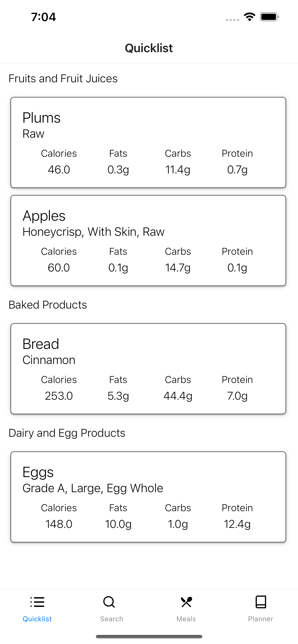Open the Apples Honeycrisp food card
This screenshot has height=644, width=298.
pos(148,240)
